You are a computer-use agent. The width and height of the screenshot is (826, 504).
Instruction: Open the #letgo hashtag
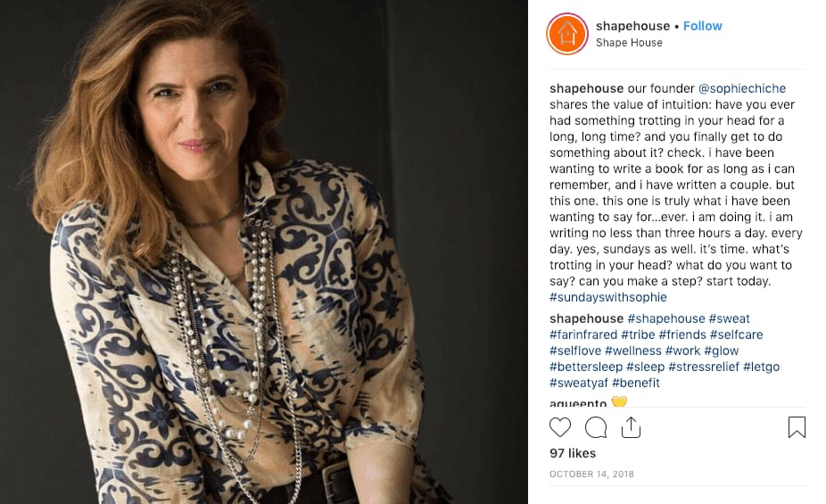point(761,367)
